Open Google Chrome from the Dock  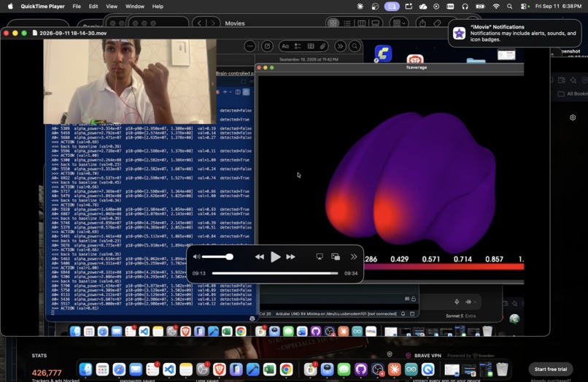[286, 370]
